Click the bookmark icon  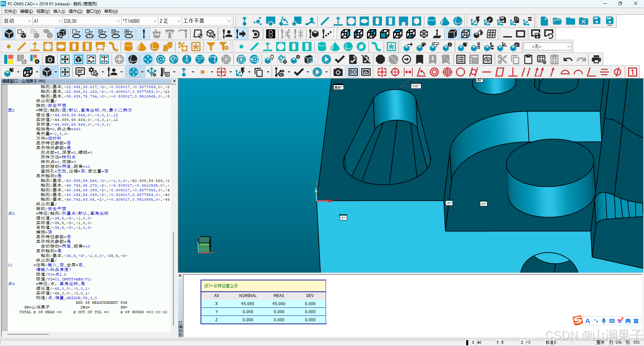420,60
